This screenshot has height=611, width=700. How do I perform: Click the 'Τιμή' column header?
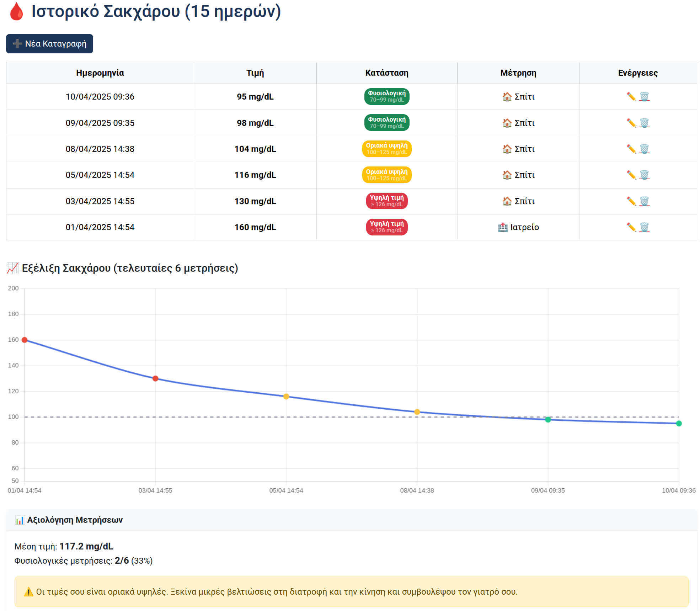pyautogui.click(x=255, y=73)
